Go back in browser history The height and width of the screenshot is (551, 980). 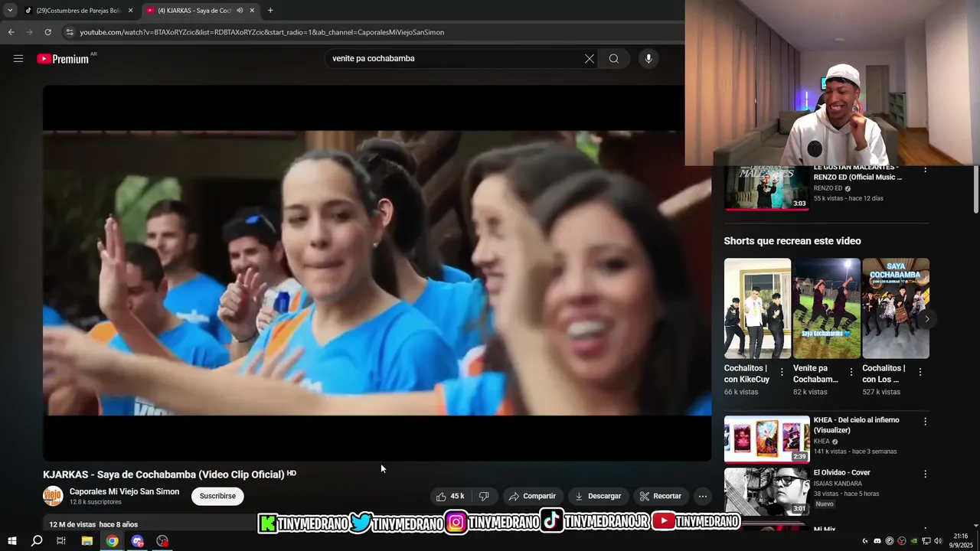pos(11,32)
